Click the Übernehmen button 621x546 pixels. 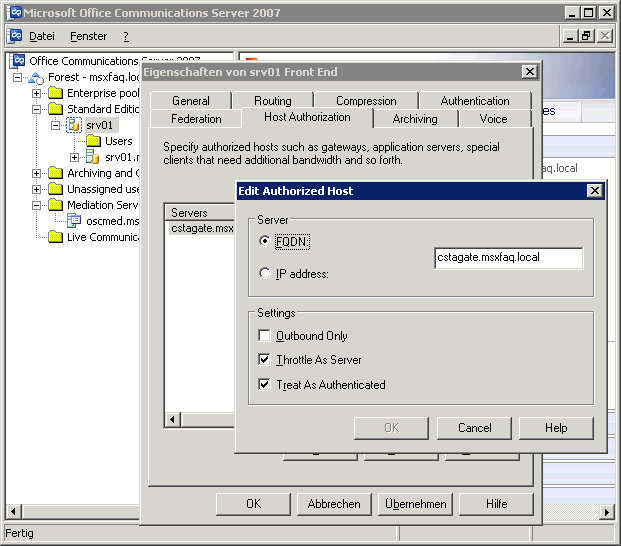click(x=415, y=504)
